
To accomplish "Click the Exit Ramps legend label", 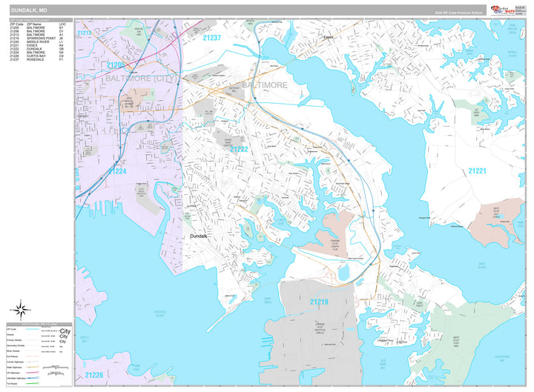I will [13, 356].
